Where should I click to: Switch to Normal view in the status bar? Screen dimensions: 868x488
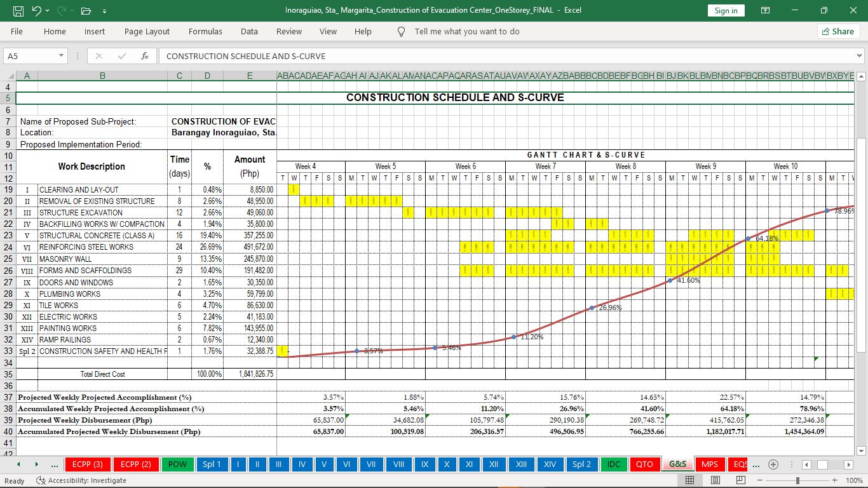click(x=689, y=480)
